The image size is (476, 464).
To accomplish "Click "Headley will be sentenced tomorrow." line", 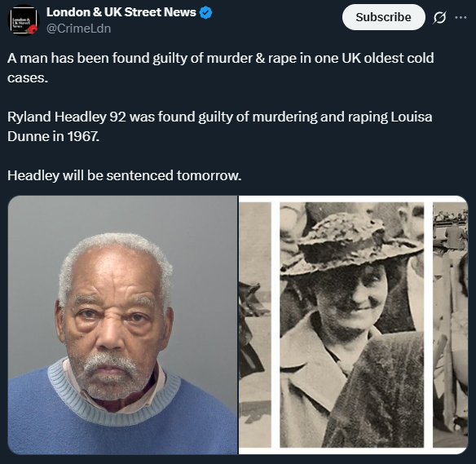I will pos(124,175).
